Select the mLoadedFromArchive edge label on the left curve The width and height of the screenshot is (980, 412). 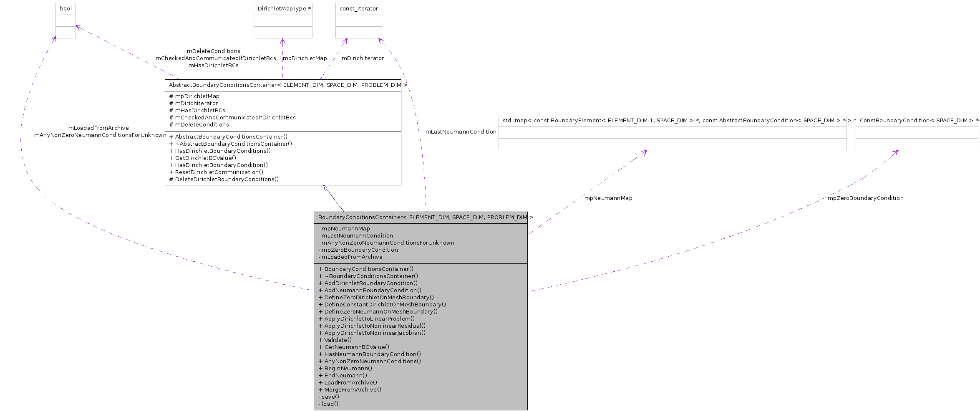[x=98, y=128]
